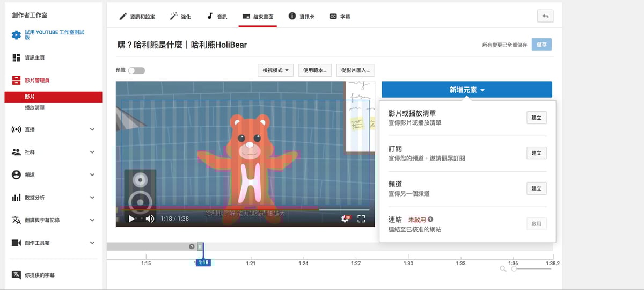The height and width of the screenshot is (291, 644).
Task: Switch to the 強化 tab
Action: [x=180, y=17]
